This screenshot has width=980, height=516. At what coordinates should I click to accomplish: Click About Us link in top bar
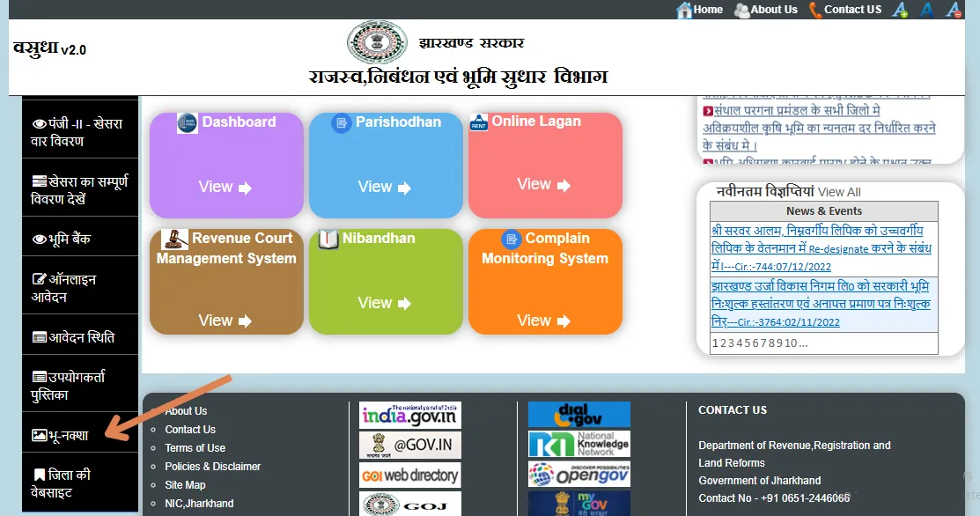tap(774, 10)
